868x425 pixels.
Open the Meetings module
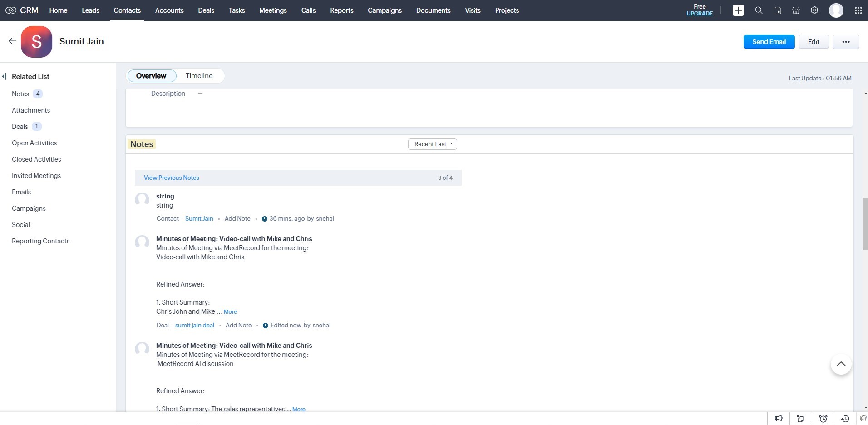[273, 10]
